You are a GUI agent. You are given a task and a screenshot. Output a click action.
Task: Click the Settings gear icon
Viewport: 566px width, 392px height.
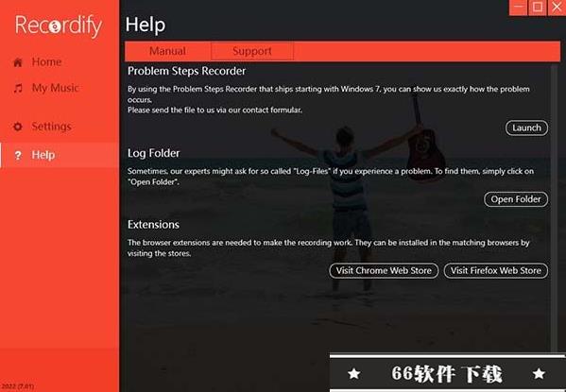[x=18, y=127]
